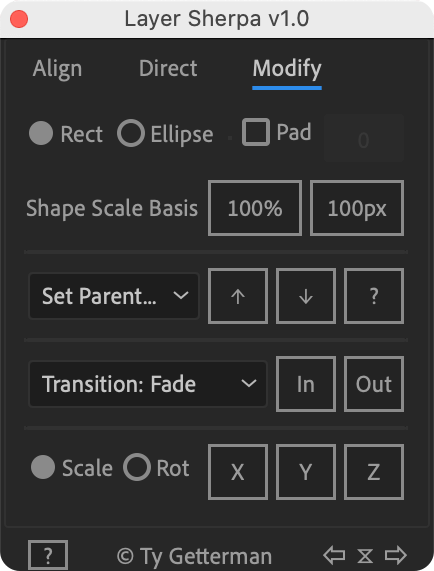
Task: Open help with bottom-left question mark
Action: pyautogui.click(x=48, y=556)
